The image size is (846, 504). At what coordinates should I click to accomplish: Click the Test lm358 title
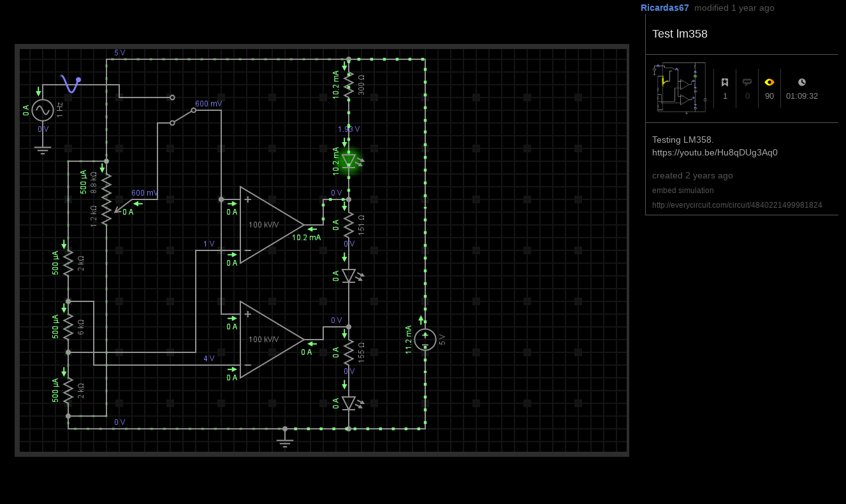coord(680,34)
